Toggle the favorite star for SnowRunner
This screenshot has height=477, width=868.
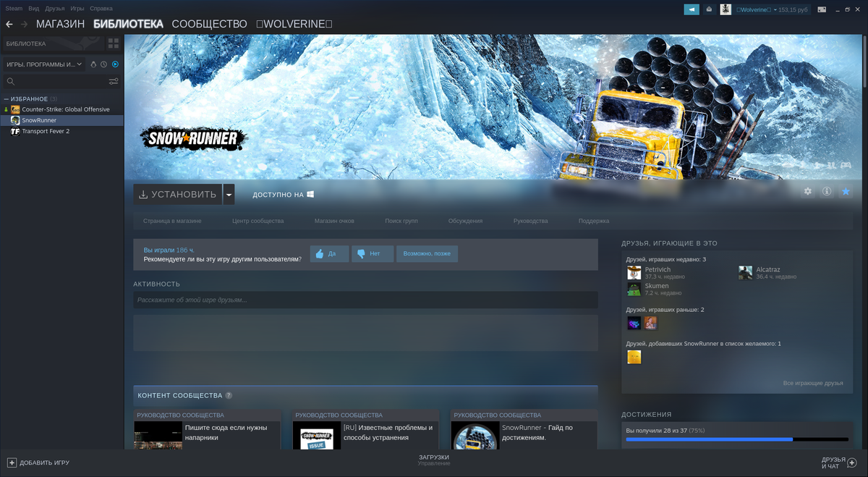(x=846, y=192)
